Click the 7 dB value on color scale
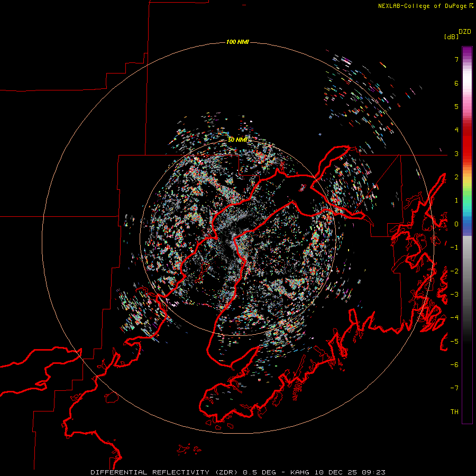Image resolution: width=476 pixels, height=476 pixels. click(x=456, y=59)
